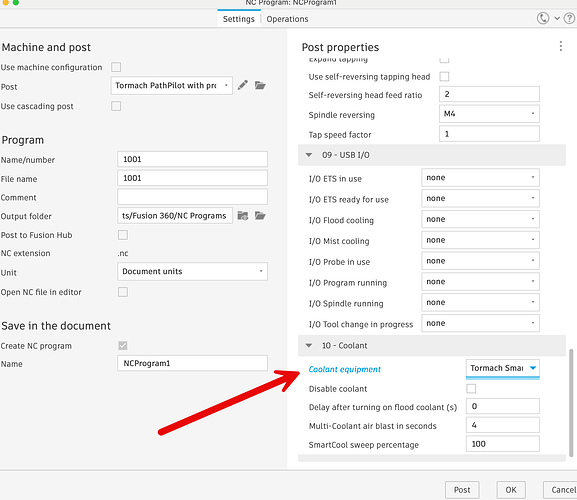Click the OK button
577x500 pixels.
511,490
